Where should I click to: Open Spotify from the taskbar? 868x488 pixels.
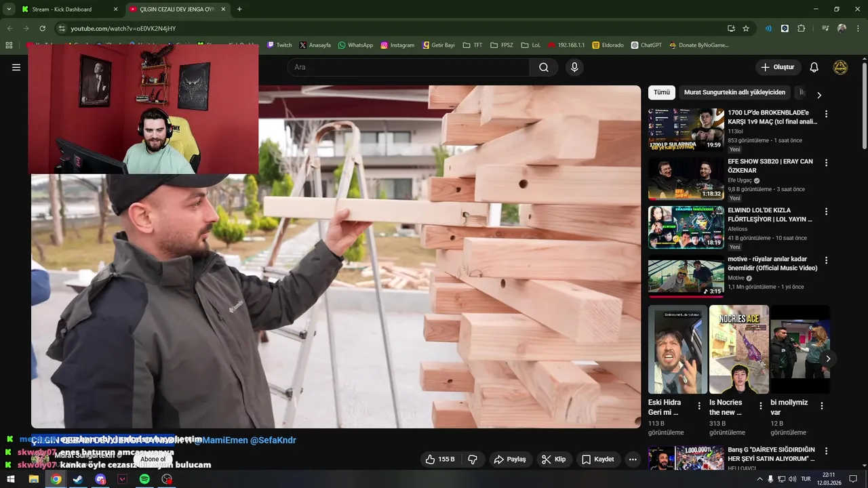pyautogui.click(x=144, y=479)
